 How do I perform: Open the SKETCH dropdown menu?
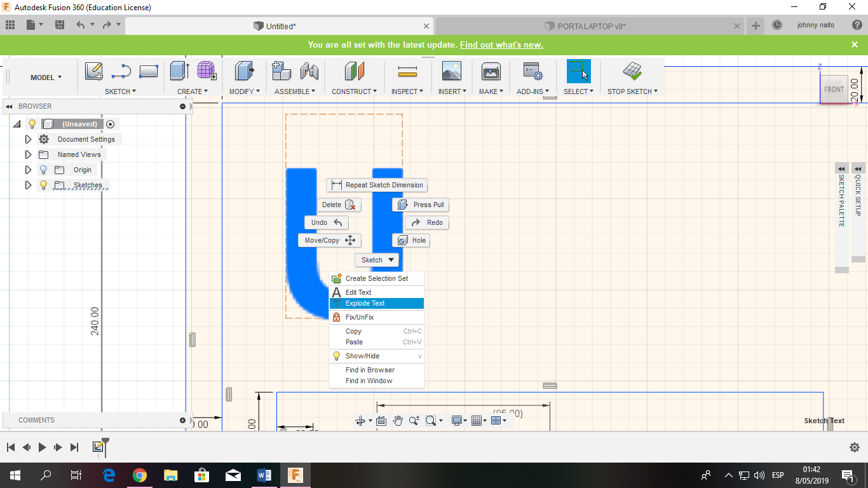pyautogui.click(x=120, y=91)
